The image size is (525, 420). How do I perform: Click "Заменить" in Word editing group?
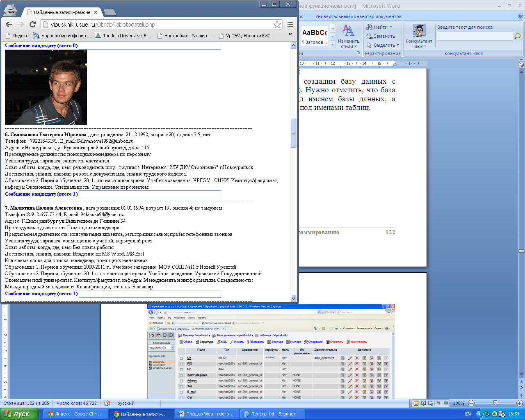point(381,36)
